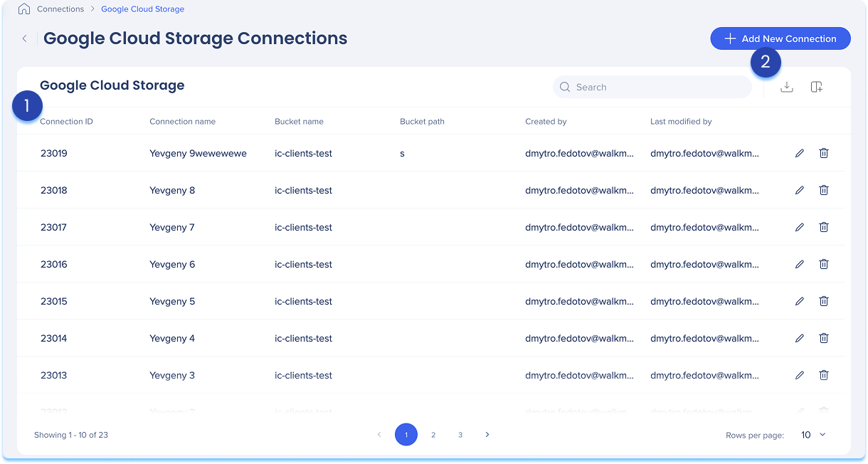Sort by Last modified by column header
The height and width of the screenshot is (464, 868).
(x=681, y=122)
